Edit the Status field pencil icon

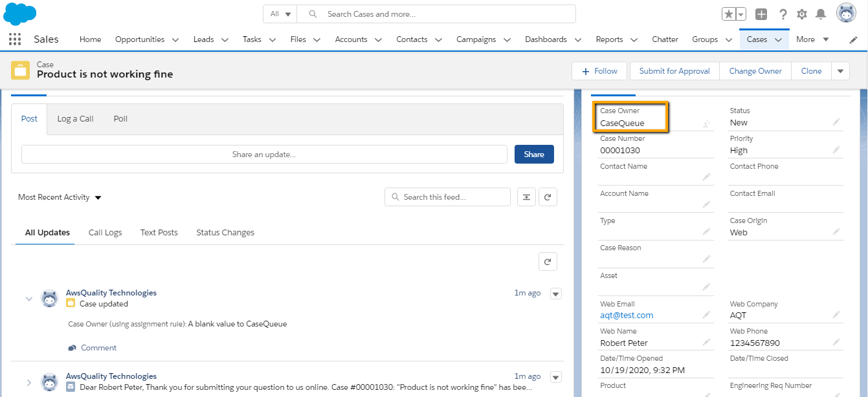tap(836, 122)
